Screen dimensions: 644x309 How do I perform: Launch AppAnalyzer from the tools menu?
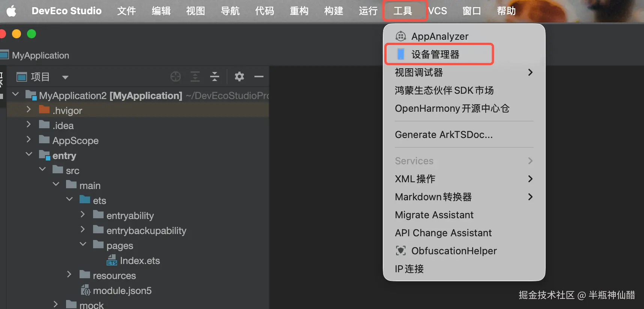coord(464,36)
